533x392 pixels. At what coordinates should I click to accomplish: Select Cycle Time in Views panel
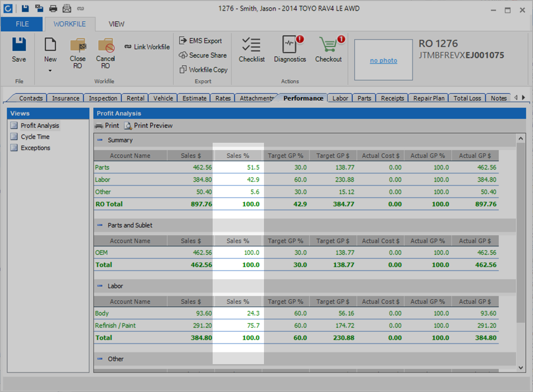(35, 137)
